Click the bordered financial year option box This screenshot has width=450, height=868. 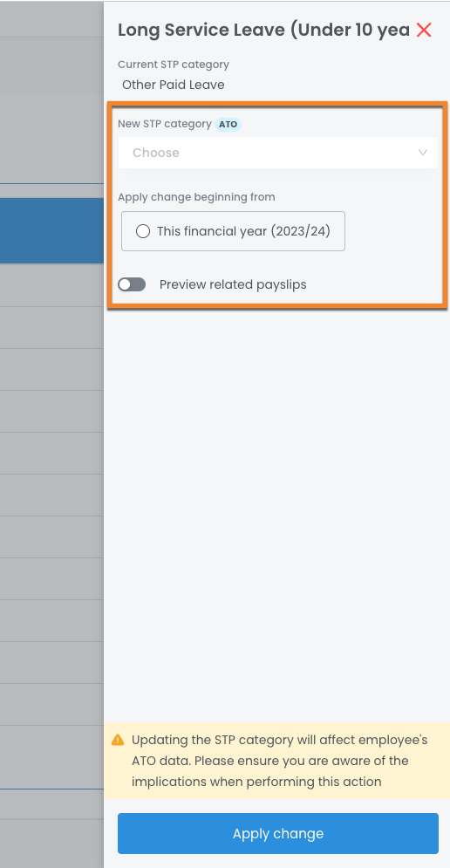(x=233, y=231)
